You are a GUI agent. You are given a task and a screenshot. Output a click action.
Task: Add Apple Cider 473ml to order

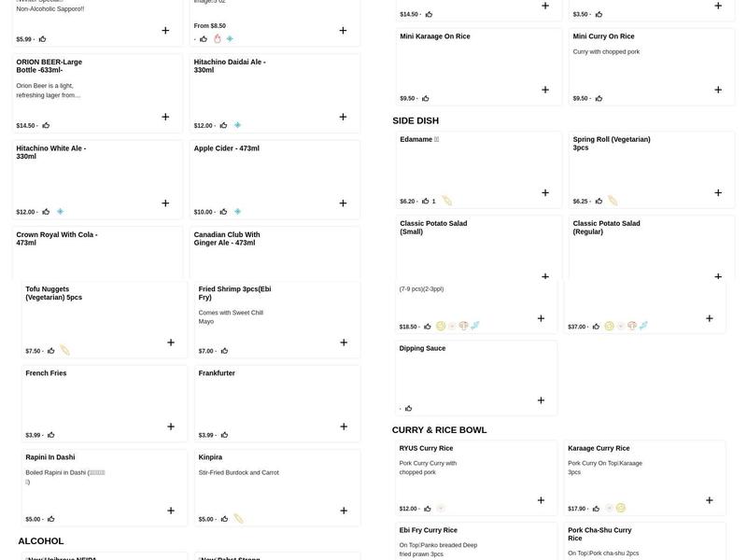coord(343,203)
